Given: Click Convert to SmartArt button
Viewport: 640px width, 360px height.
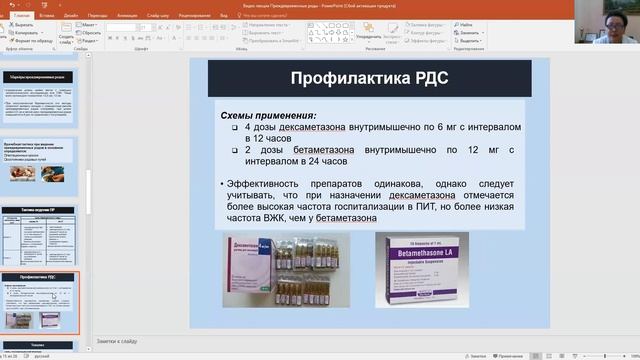Looking at the screenshot, I should (271, 40).
